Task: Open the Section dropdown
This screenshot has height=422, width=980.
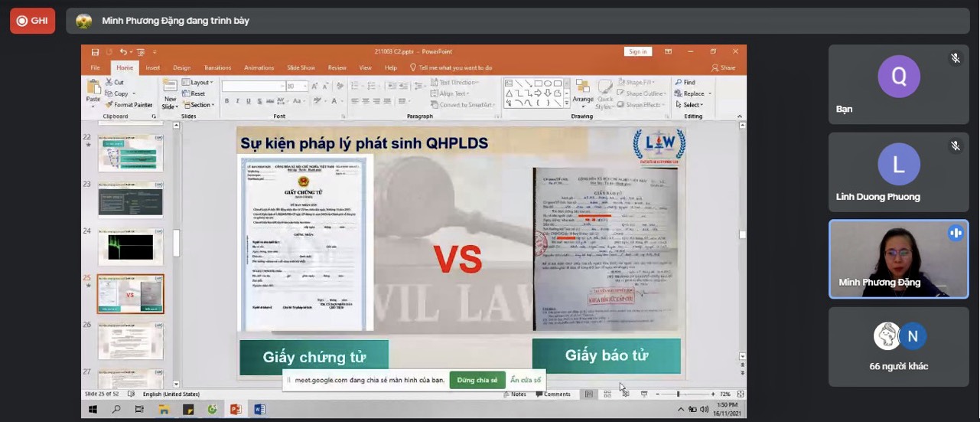Action: pyautogui.click(x=200, y=105)
